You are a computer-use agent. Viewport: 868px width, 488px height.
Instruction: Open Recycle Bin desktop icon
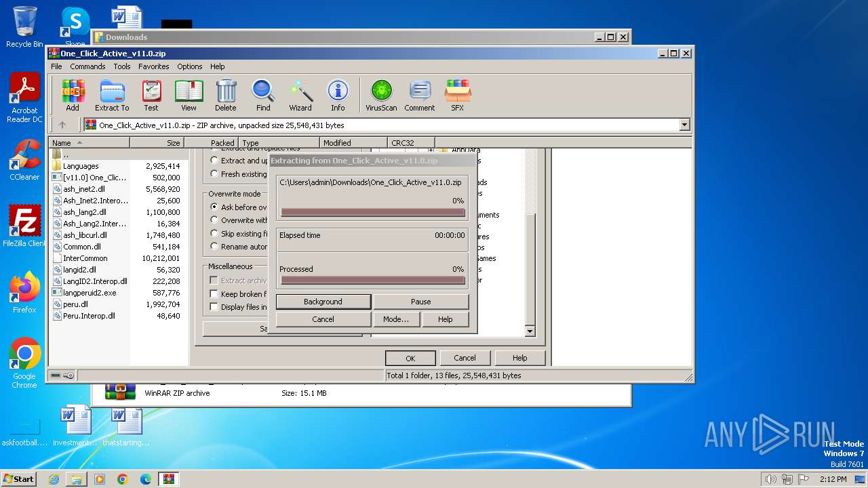24,27
